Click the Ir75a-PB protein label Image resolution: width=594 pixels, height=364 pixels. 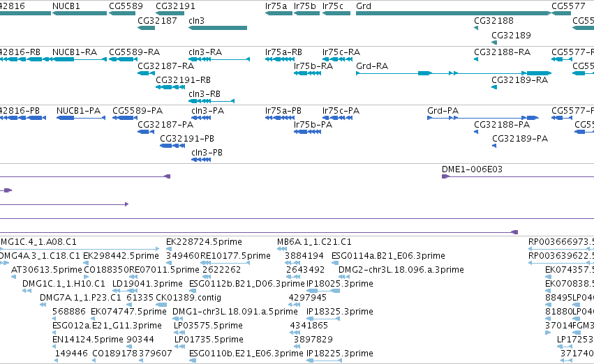283,110
